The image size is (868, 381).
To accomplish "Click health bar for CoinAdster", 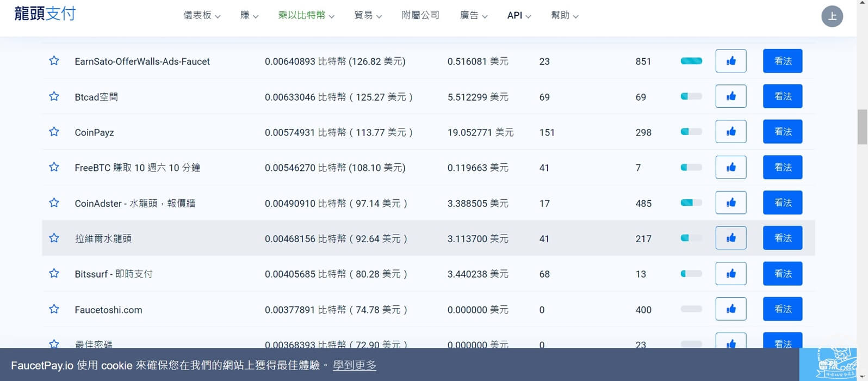I will [691, 202].
